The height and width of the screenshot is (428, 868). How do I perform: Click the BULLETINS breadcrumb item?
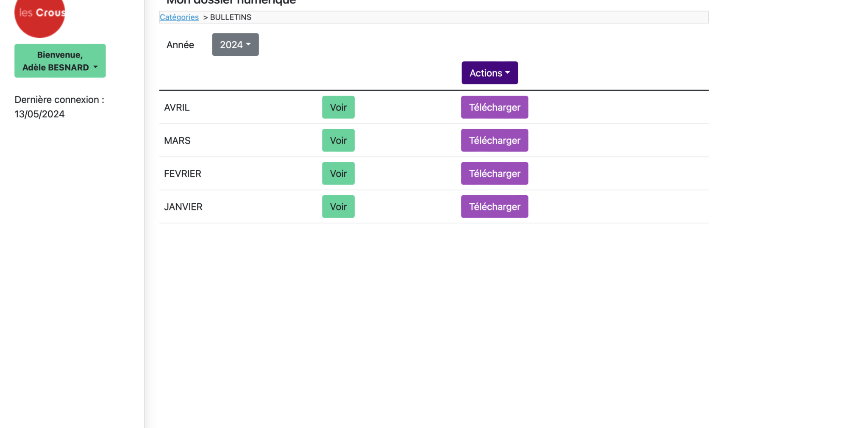pyautogui.click(x=231, y=17)
